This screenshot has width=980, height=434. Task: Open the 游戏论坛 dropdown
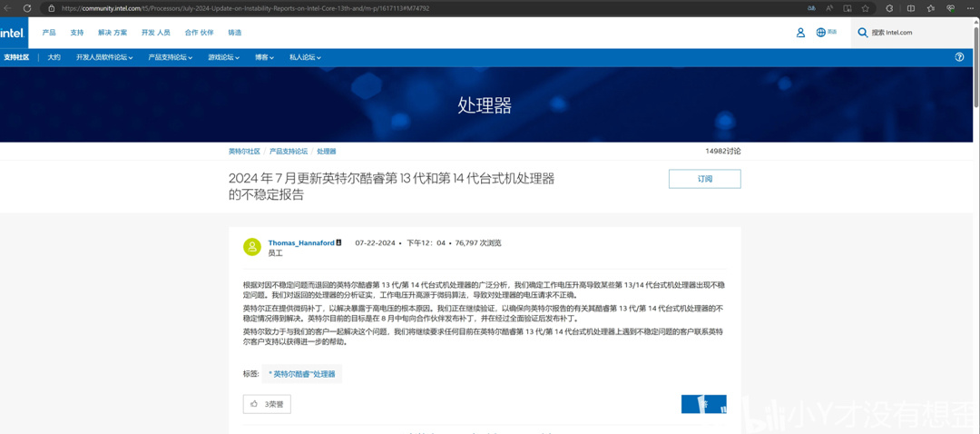223,57
